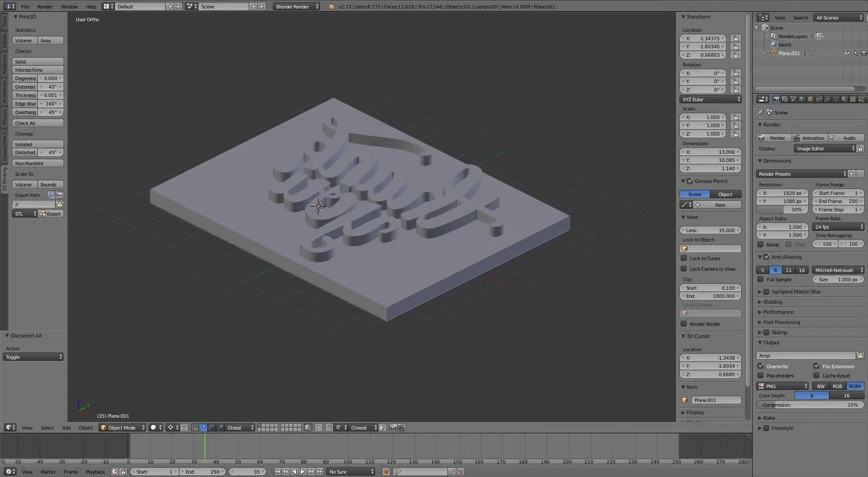Screen dimensions: 868x477
Task: Adjust the Compression 15% slider
Action: [x=810, y=405]
